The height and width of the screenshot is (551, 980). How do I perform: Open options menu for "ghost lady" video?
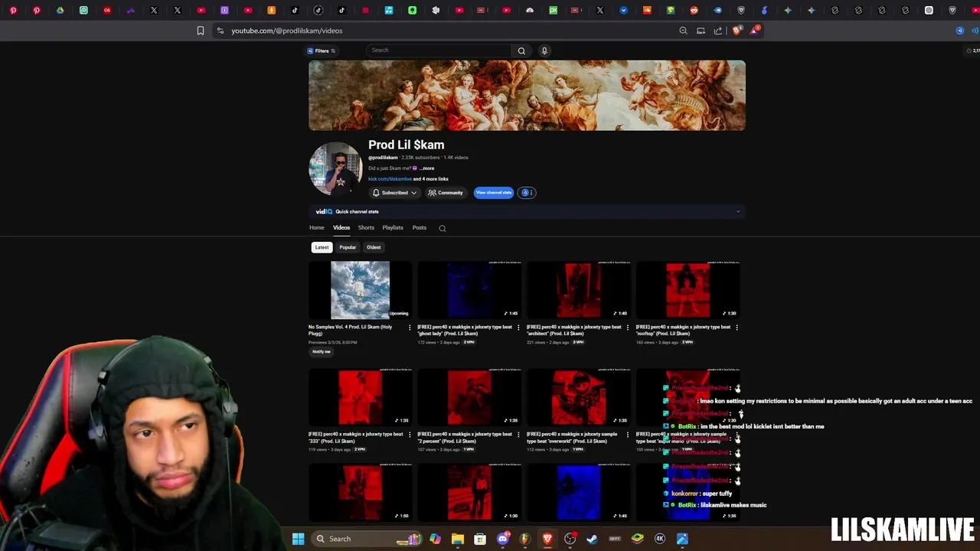518,328
